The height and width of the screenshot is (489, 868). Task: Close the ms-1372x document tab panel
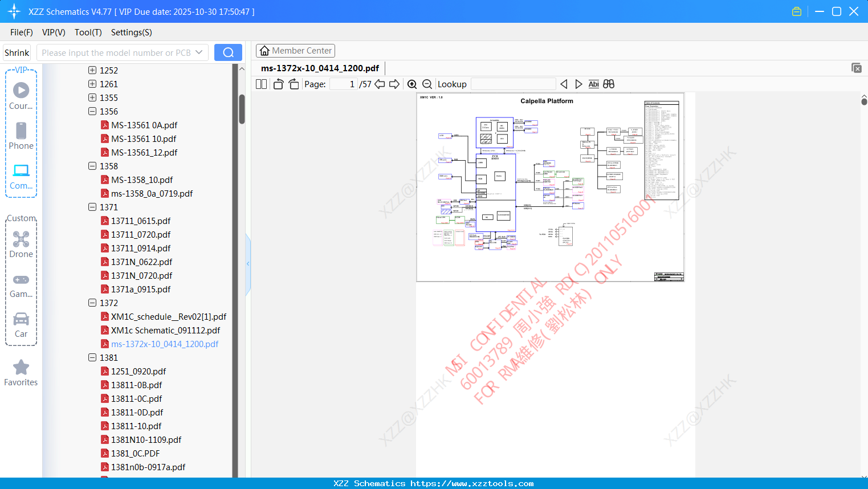tap(857, 68)
